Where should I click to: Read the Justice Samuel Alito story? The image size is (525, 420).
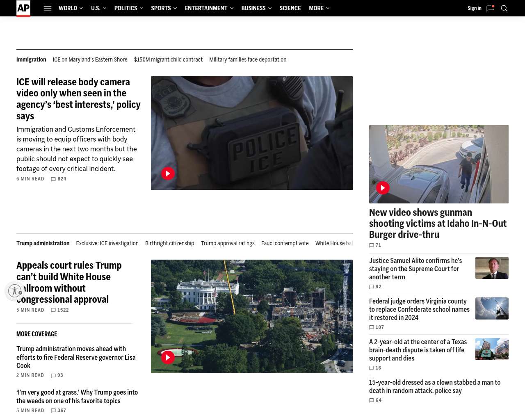415,269
